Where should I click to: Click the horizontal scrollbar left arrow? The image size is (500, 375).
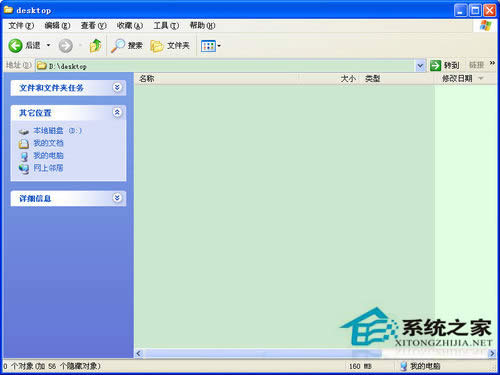[139, 353]
